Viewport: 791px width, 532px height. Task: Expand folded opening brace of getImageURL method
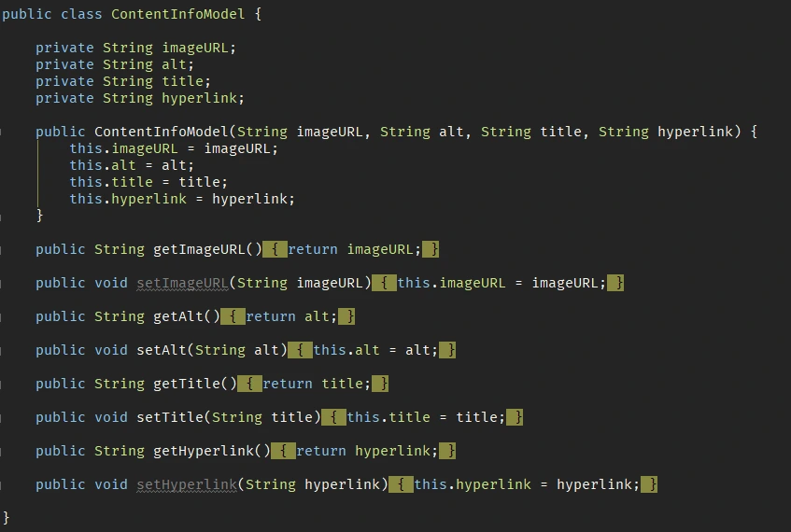tap(275, 249)
